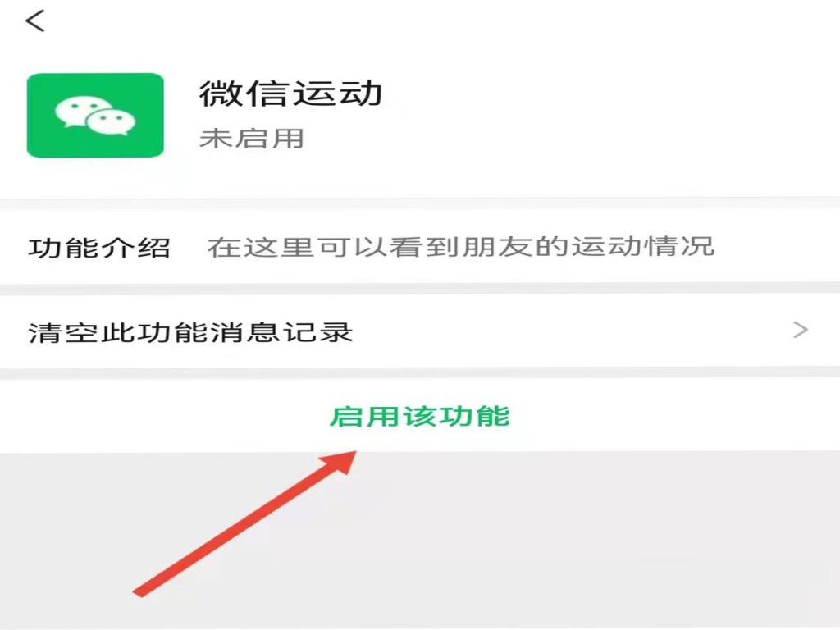Viewport: 840px width, 630px height.
Task: Open 清空此功能消息记录 option
Action: (x=420, y=331)
